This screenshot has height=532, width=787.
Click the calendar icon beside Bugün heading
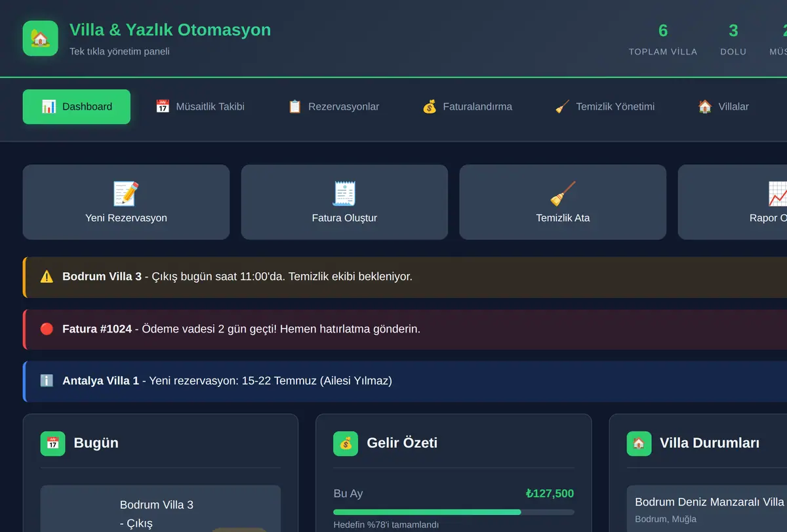[x=52, y=443]
